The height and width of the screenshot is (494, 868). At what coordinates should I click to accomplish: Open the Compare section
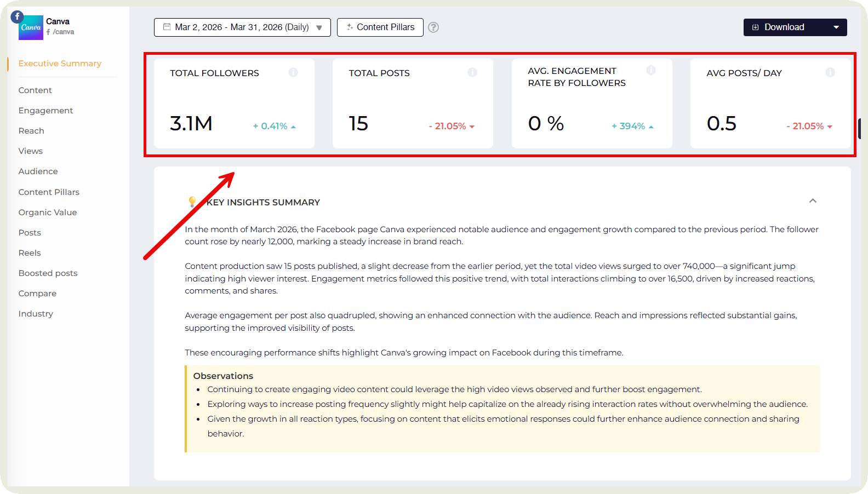[x=37, y=294]
